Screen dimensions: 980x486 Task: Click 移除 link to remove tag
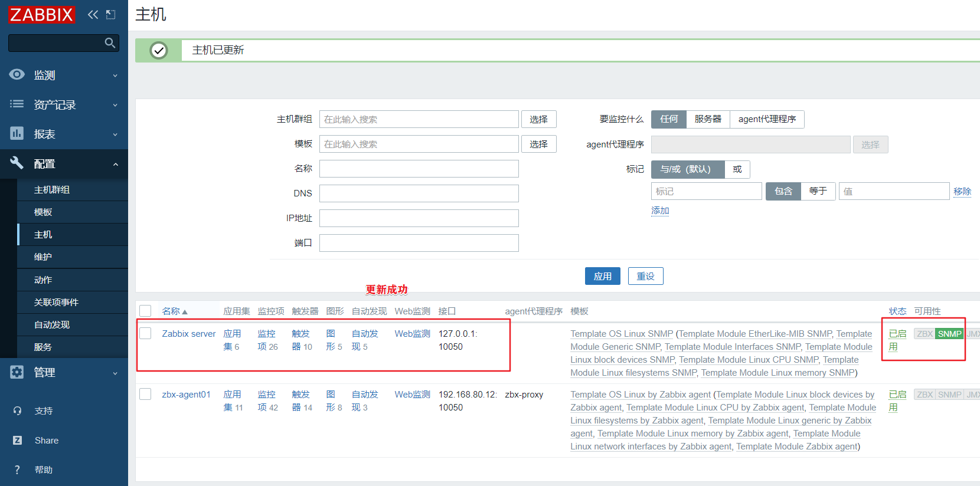click(962, 191)
